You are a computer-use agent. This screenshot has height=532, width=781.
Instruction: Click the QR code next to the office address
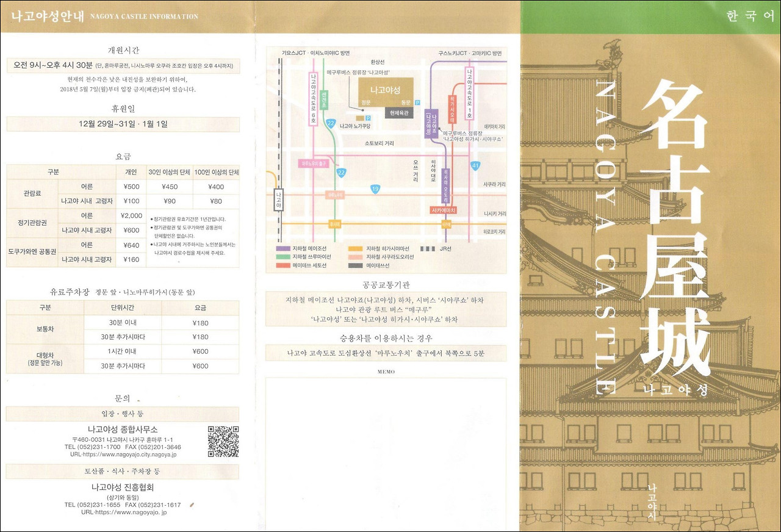coord(223,442)
